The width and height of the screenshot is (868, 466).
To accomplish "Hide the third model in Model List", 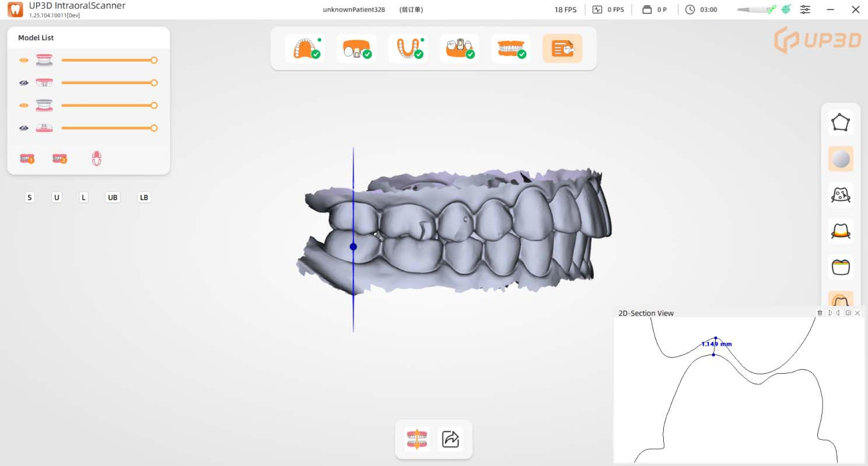I will pyautogui.click(x=24, y=106).
